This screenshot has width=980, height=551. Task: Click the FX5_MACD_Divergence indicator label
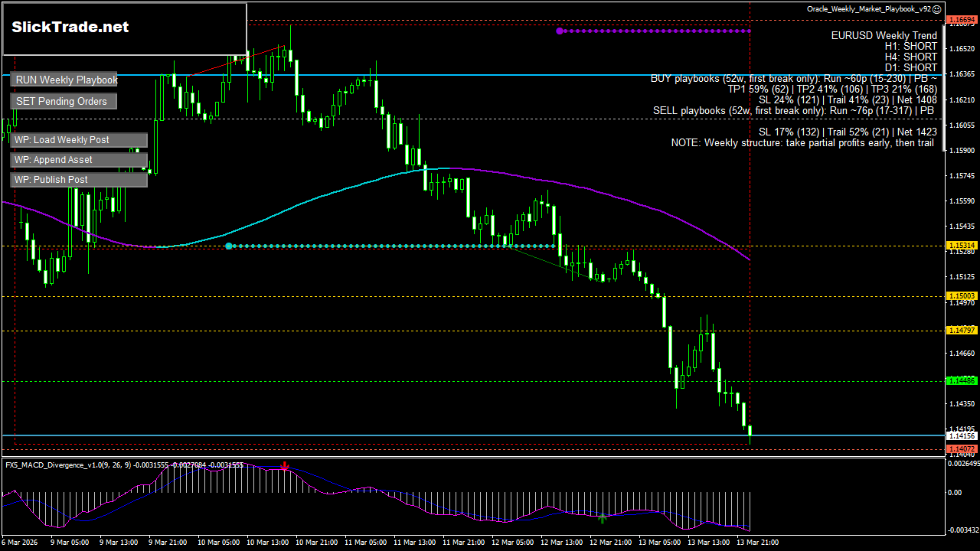pos(124,465)
